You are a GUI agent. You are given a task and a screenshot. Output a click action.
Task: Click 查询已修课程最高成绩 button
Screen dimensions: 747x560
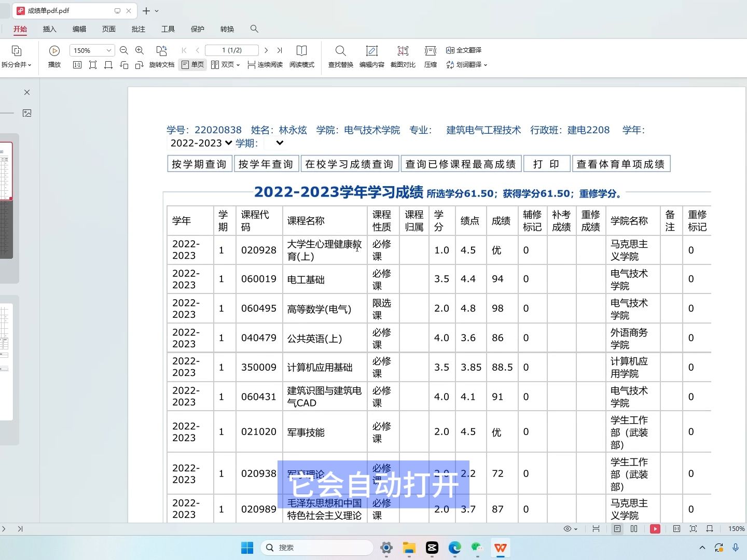pos(461,164)
